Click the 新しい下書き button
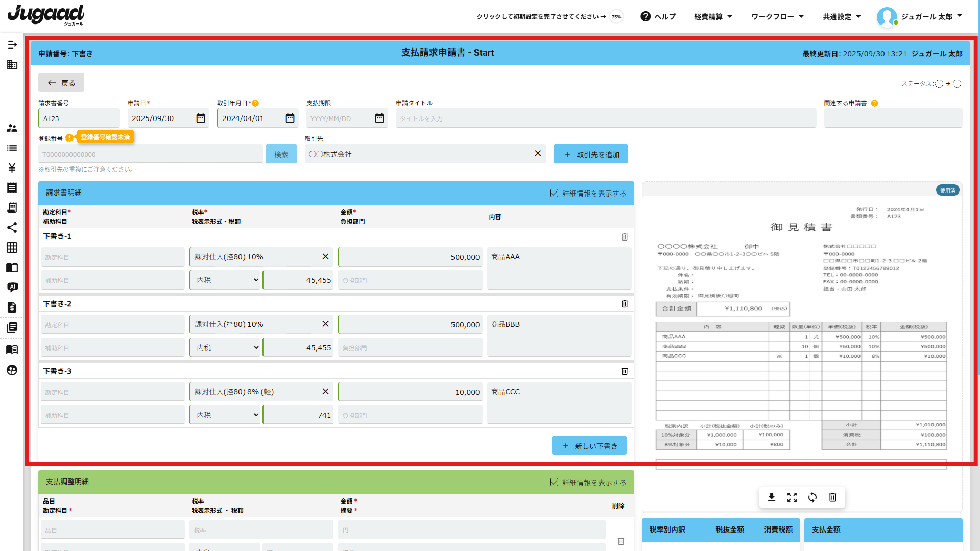980x551 pixels. 589,446
